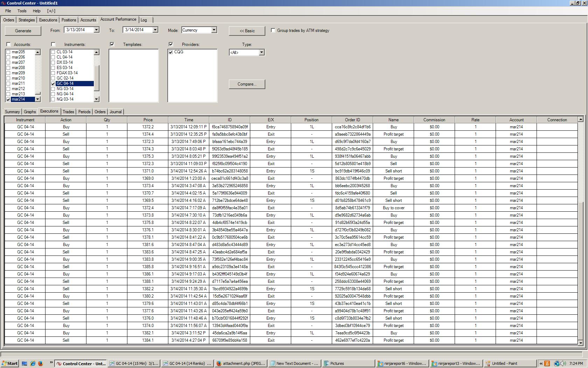Uncheck the CQG provider checkbox
The height and width of the screenshot is (368, 588).
(x=171, y=52)
